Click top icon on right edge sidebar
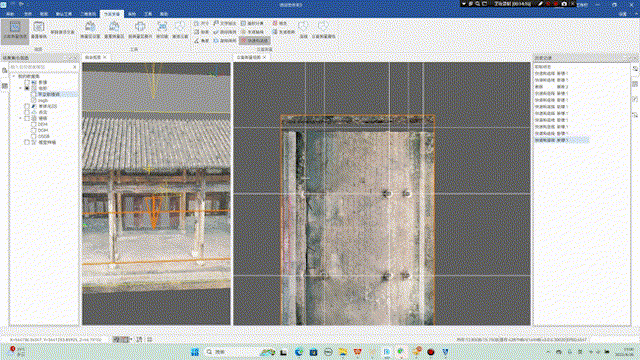 coord(636,69)
